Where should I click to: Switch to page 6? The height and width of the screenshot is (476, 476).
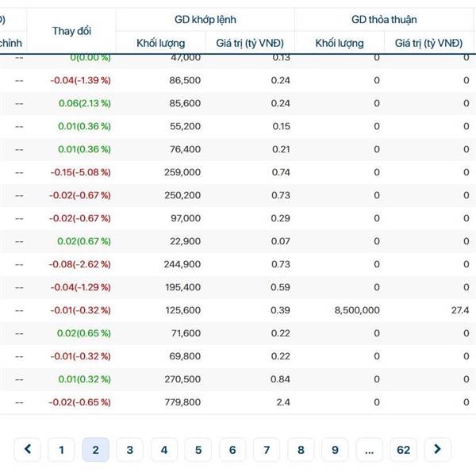click(x=232, y=450)
